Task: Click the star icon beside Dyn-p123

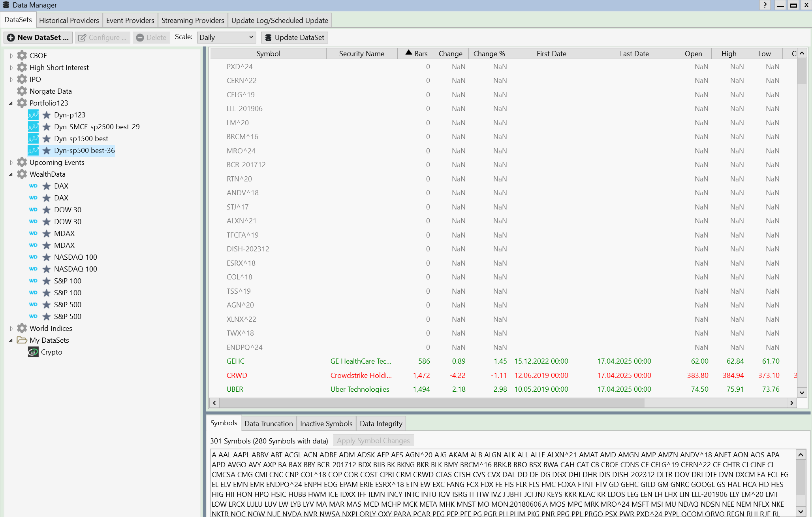Action: click(47, 115)
